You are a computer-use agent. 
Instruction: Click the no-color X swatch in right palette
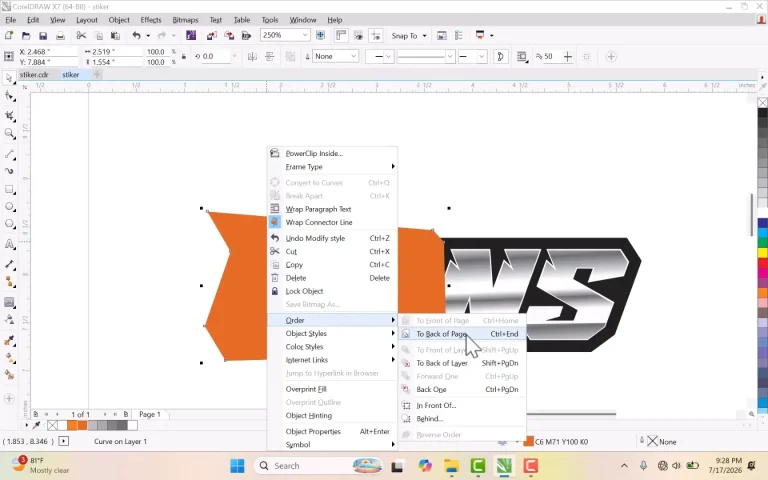763,102
